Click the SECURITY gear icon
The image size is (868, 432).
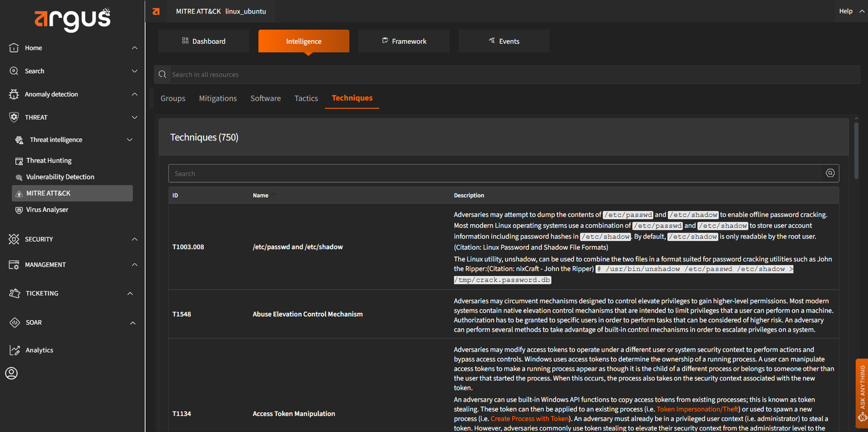[x=14, y=239]
